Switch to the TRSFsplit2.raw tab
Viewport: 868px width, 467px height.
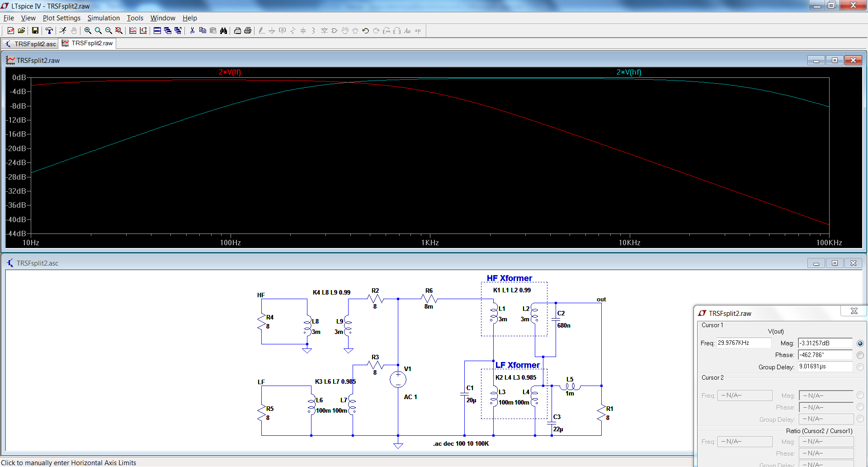[88, 43]
